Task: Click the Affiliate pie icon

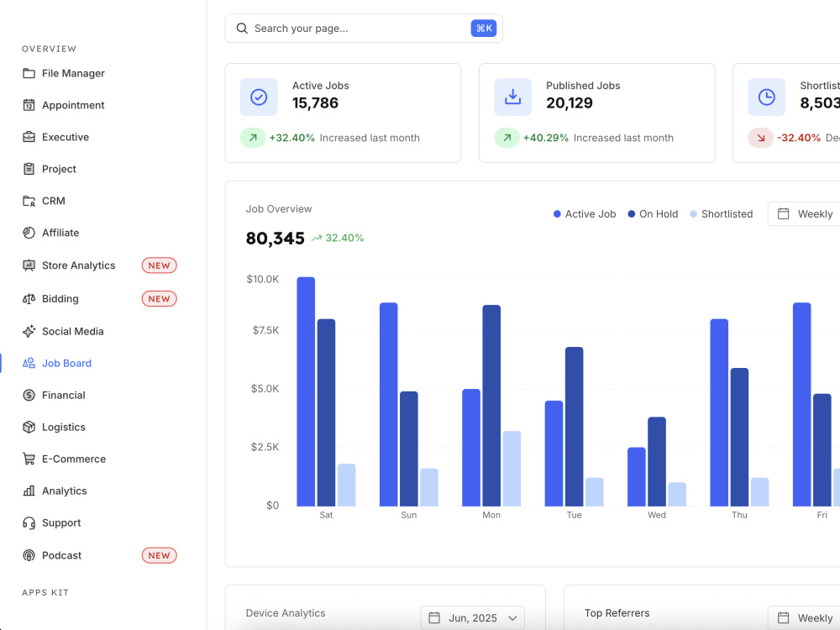Action: click(29, 233)
